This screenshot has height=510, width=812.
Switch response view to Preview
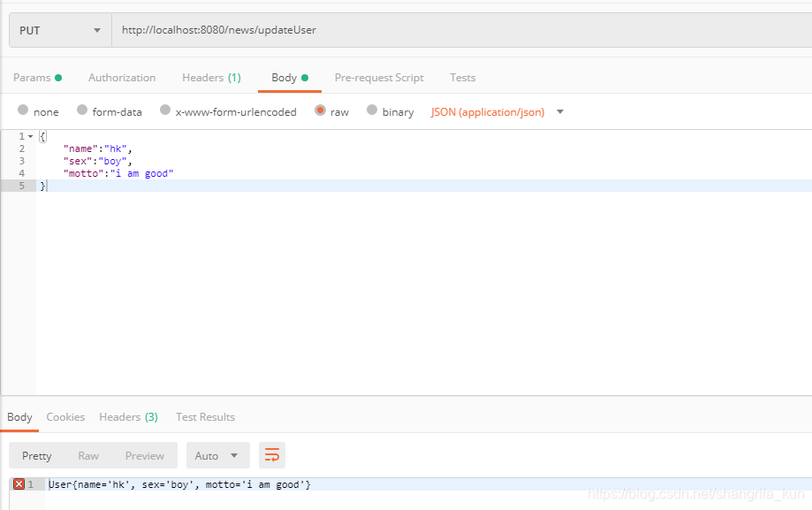coord(145,455)
